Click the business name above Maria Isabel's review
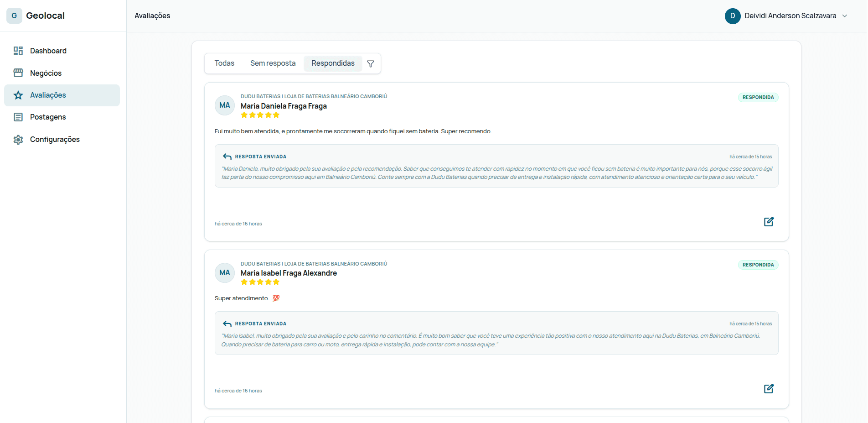This screenshot has width=868, height=423. click(x=314, y=264)
